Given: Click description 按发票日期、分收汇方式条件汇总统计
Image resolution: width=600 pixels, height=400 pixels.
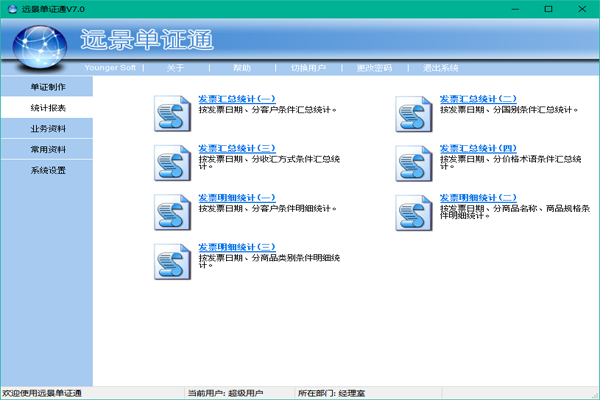Looking at the screenshot, I should tap(269, 162).
